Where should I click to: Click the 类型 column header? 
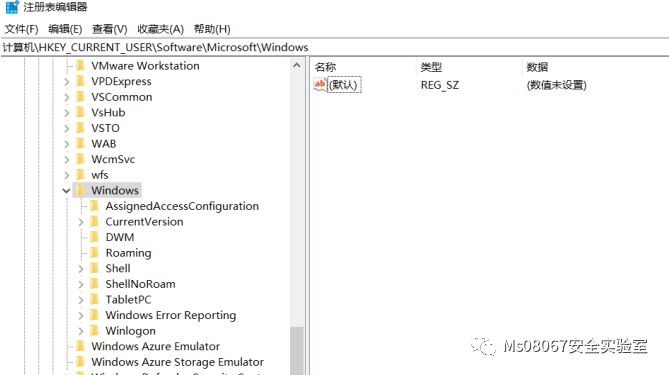pyautogui.click(x=431, y=67)
